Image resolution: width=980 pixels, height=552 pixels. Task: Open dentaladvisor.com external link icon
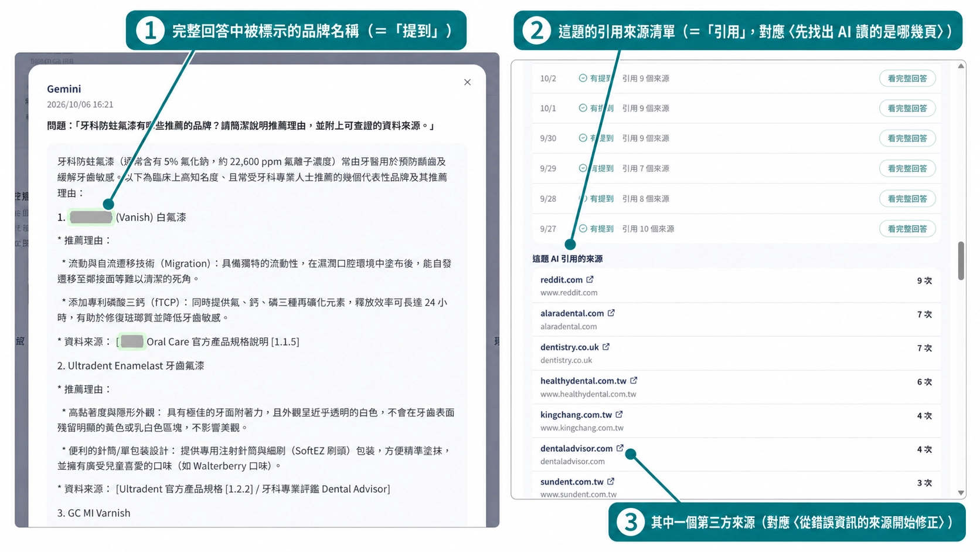pyautogui.click(x=620, y=448)
